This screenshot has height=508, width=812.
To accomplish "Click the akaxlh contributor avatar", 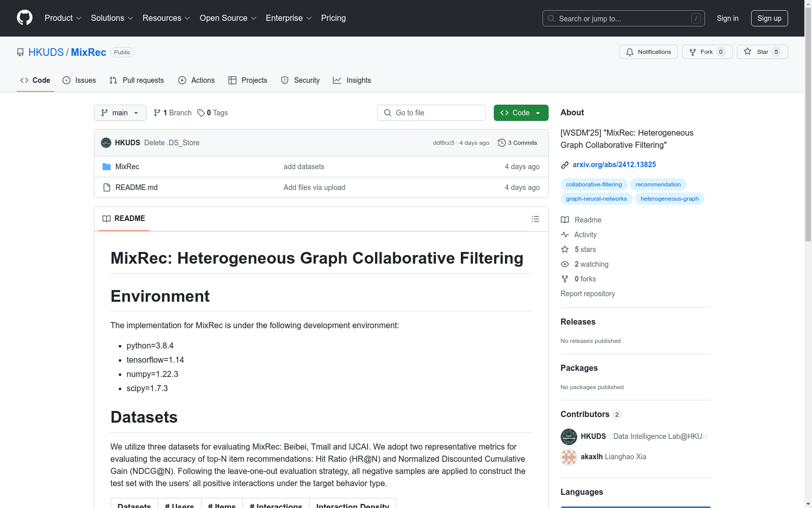I will pyautogui.click(x=568, y=457).
